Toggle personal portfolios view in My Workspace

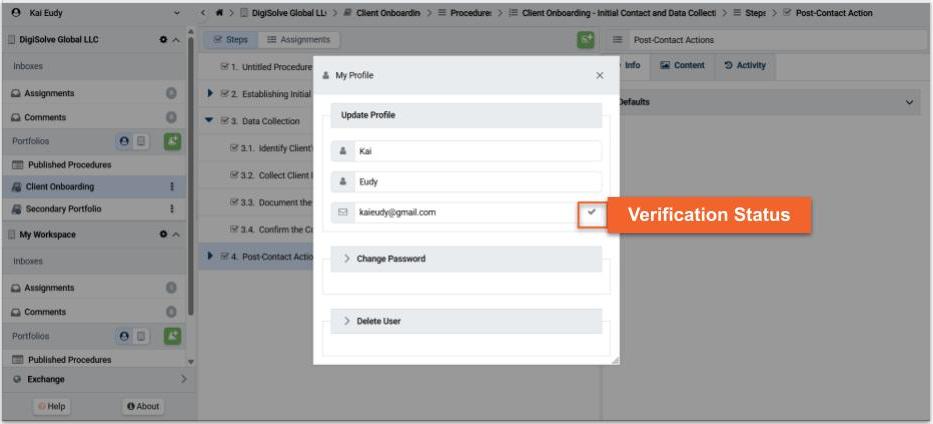point(124,336)
